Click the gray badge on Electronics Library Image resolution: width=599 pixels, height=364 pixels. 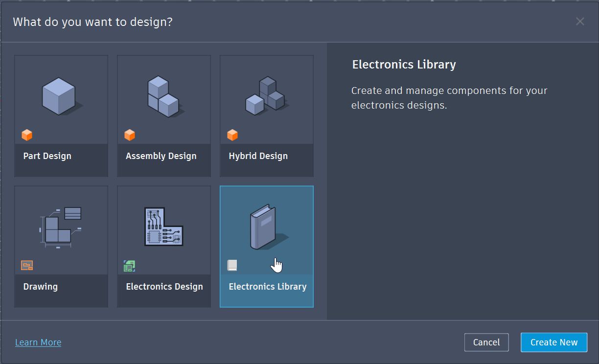232,265
